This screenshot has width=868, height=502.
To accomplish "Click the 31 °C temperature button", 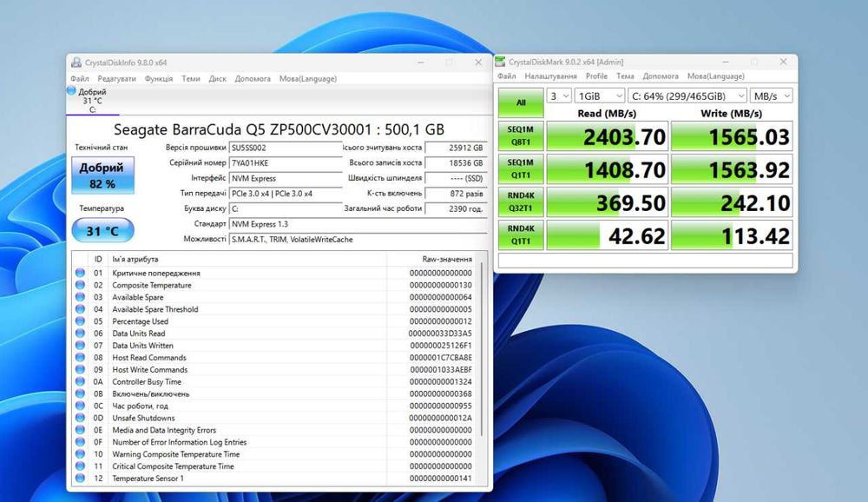I will [103, 230].
